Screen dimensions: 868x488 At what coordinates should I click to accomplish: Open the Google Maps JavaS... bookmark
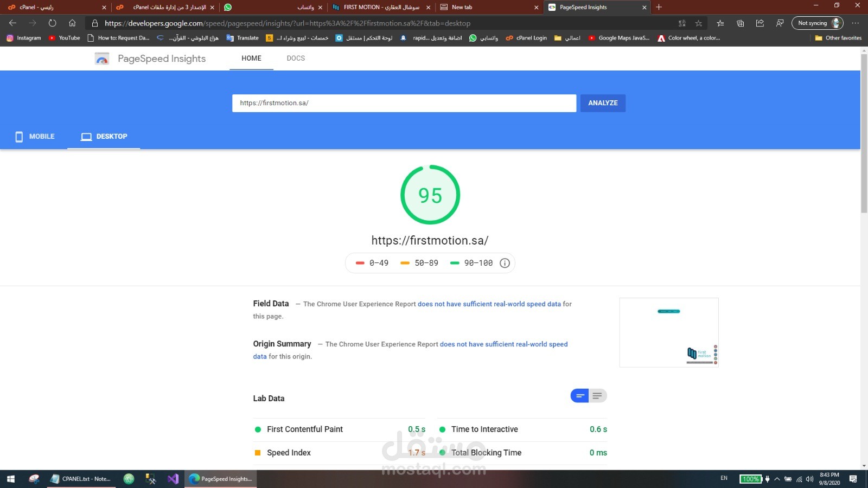(619, 38)
